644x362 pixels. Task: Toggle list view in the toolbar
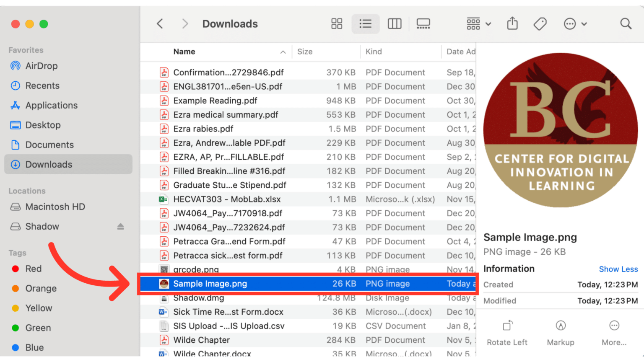(x=365, y=23)
